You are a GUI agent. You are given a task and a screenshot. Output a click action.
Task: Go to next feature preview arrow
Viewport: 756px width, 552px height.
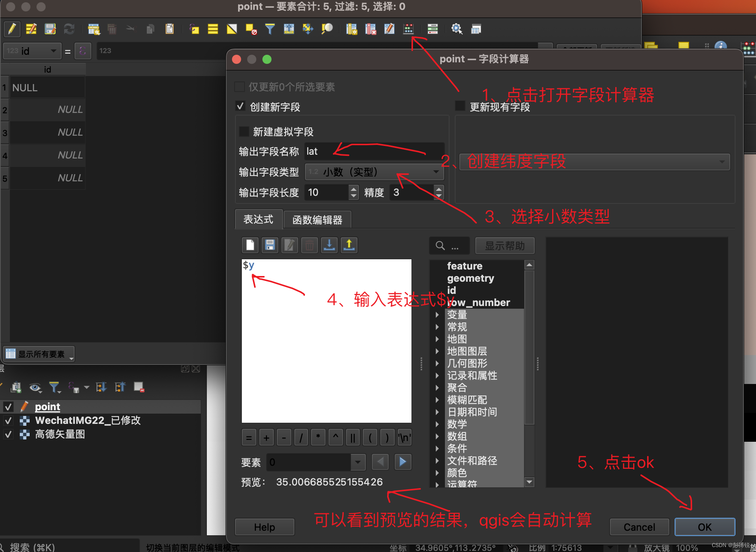(403, 462)
